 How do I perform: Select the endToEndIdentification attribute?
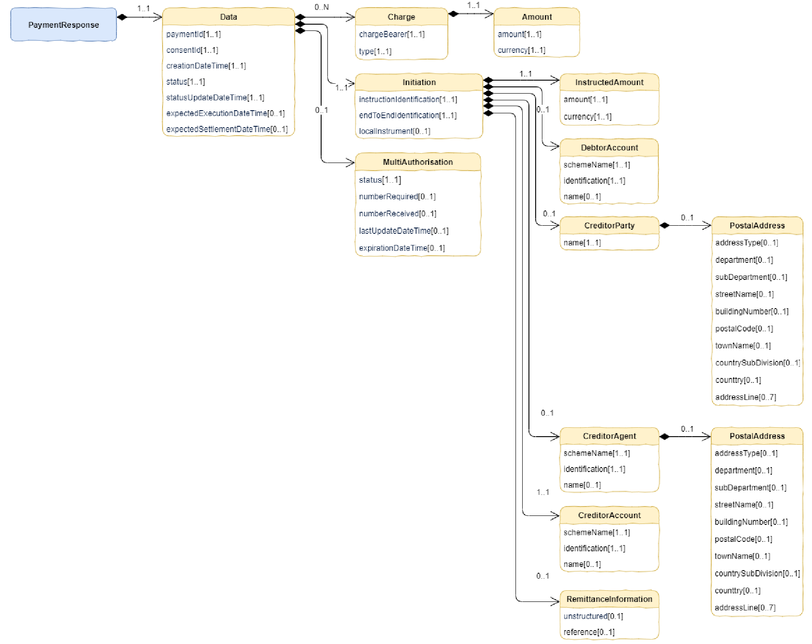coord(408,116)
